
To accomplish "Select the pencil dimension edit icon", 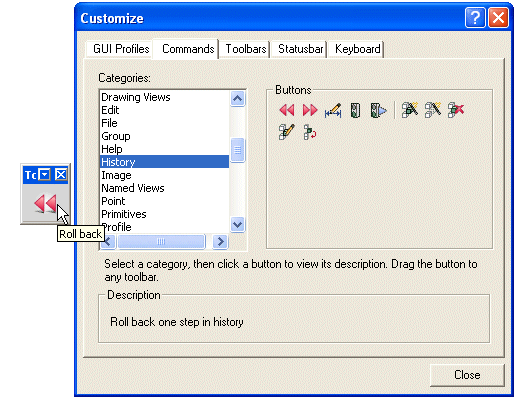I will pyautogui.click(x=333, y=110).
